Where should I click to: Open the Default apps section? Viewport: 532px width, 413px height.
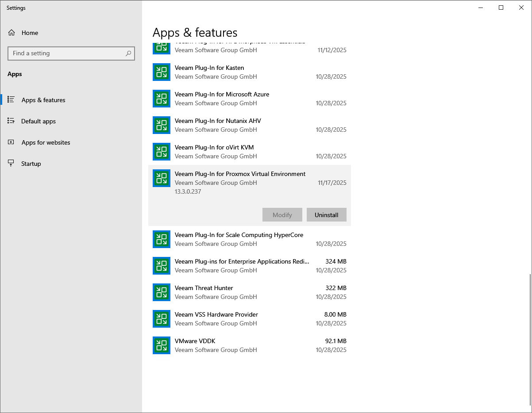click(39, 121)
